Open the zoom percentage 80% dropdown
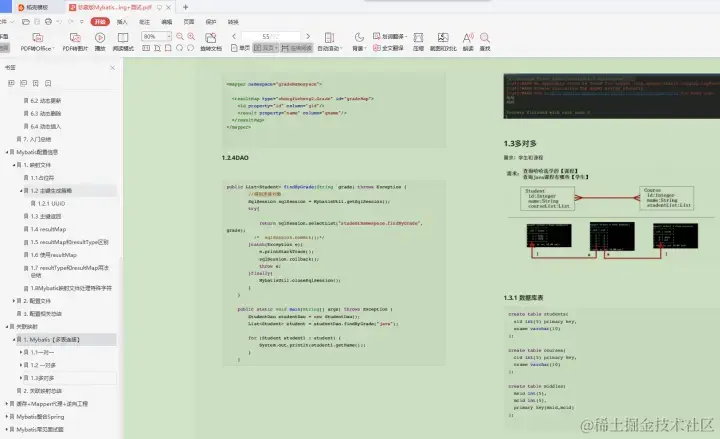The image size is (720, 439). (169, 36)
